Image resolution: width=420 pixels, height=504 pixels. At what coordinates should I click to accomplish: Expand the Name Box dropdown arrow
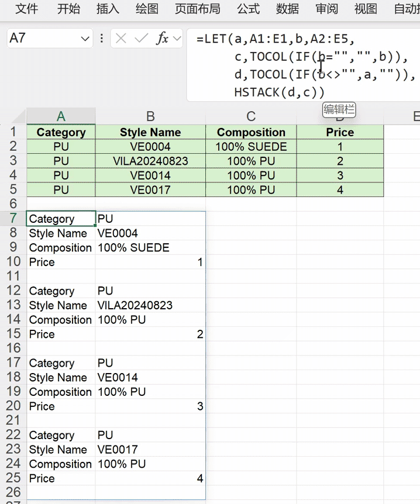point(85,39)
